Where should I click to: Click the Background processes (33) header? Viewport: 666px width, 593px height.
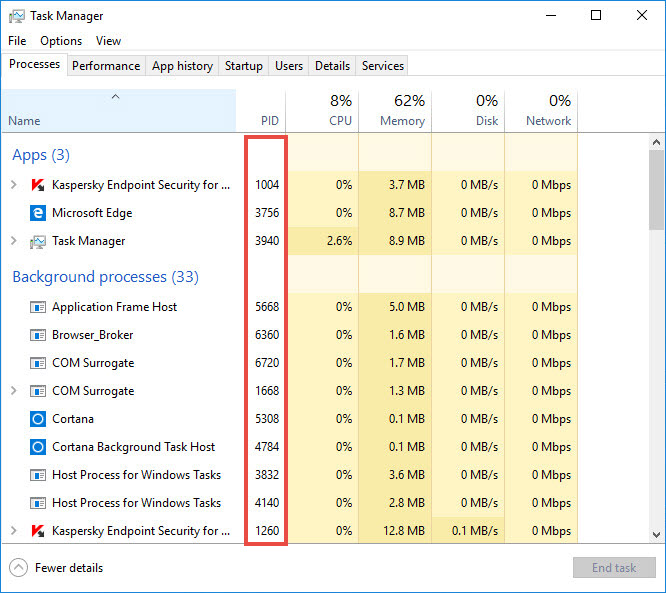click(105, 277)
